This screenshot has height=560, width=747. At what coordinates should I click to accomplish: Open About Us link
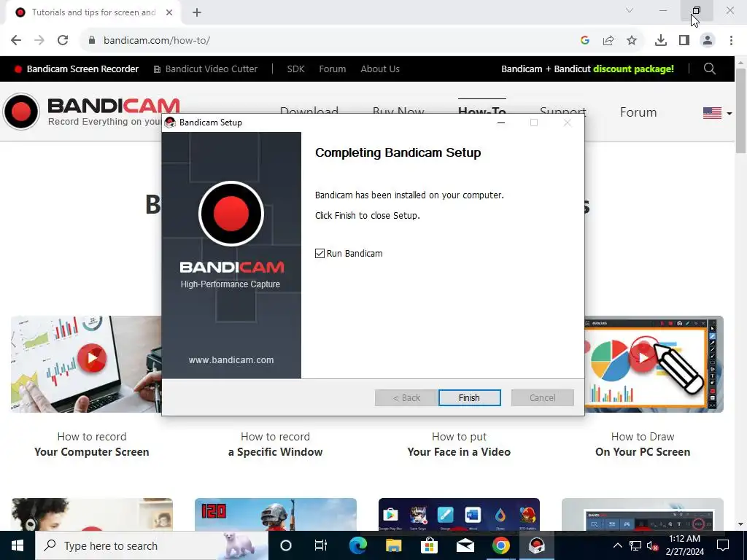point(380,69)
